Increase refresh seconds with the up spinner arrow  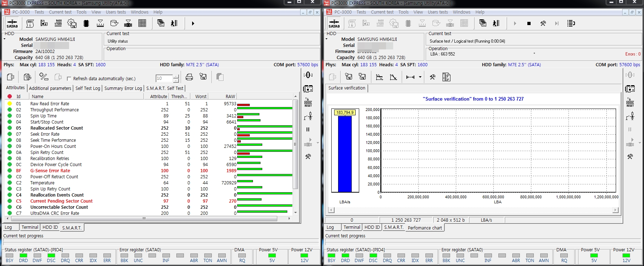pyautogui.click(x=176, y=76)
